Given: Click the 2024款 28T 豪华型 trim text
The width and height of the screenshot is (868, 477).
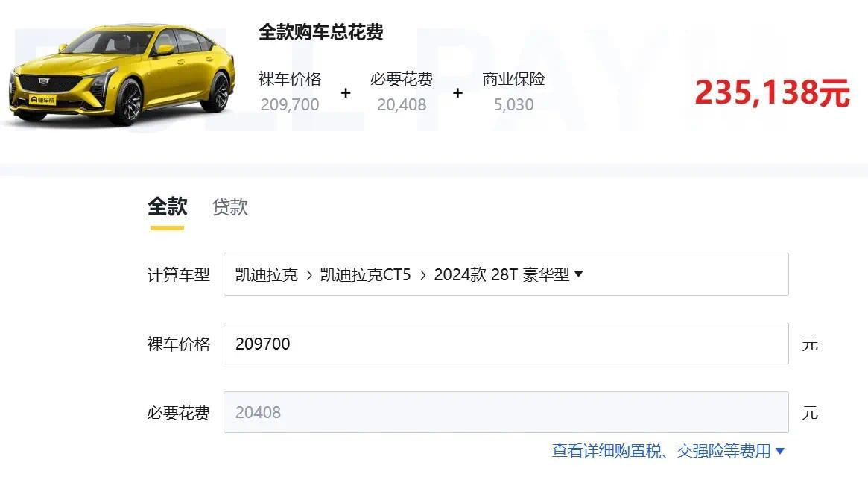Looking at the screenshot, I should tap(501, 275).
